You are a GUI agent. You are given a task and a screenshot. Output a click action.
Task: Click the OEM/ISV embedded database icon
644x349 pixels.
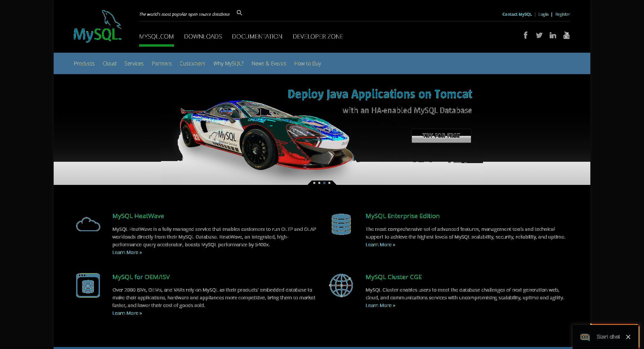88,285
